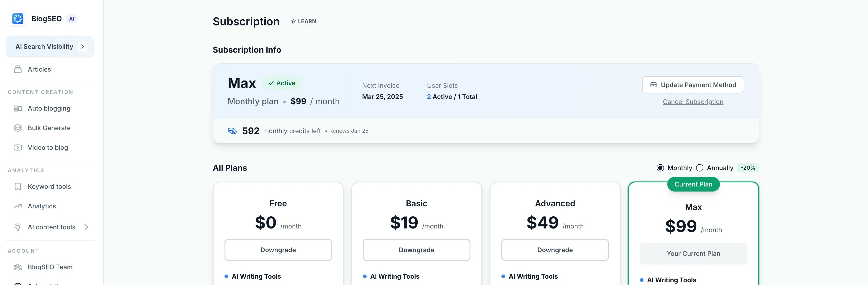Click the Bulk Generate layers icon
The width and height of the screenshot is (868, 285).
click(18, 128)
